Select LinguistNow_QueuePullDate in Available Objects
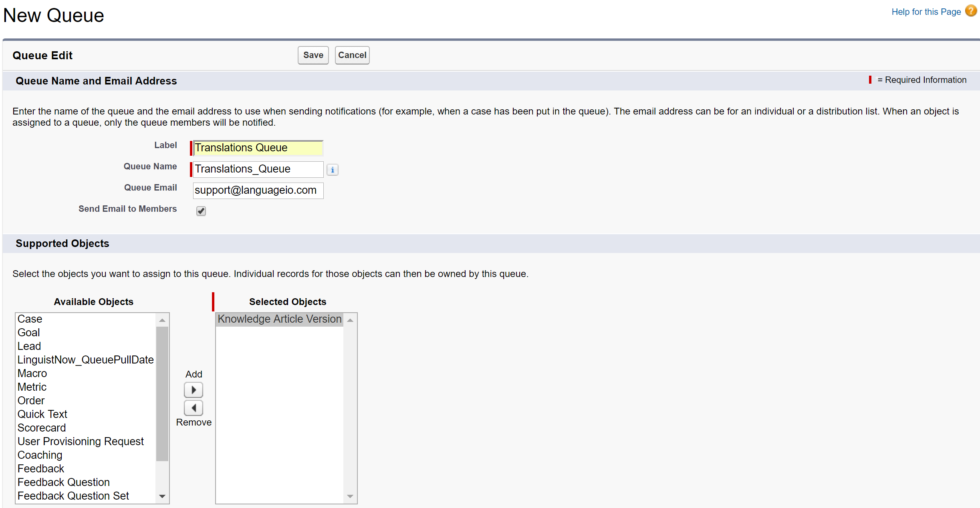Viewport: 980px width, 508px height. coord(85,360)
